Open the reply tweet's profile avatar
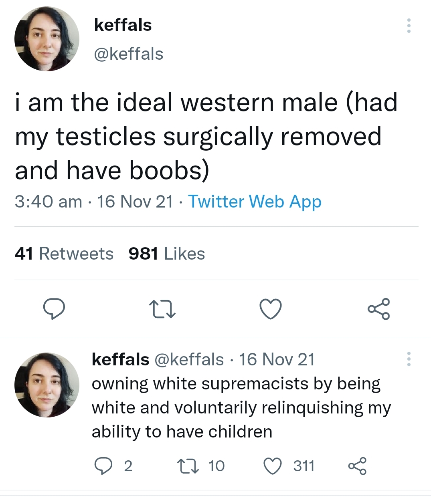The width and height of the screenshot is (431, 504). (47, 385)
